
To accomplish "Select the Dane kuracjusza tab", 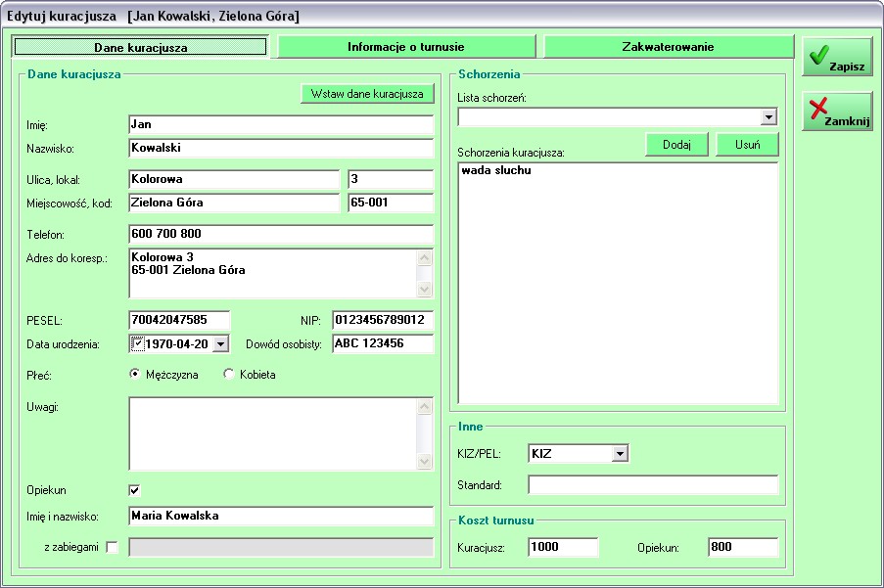I will (x=141, y=47).
